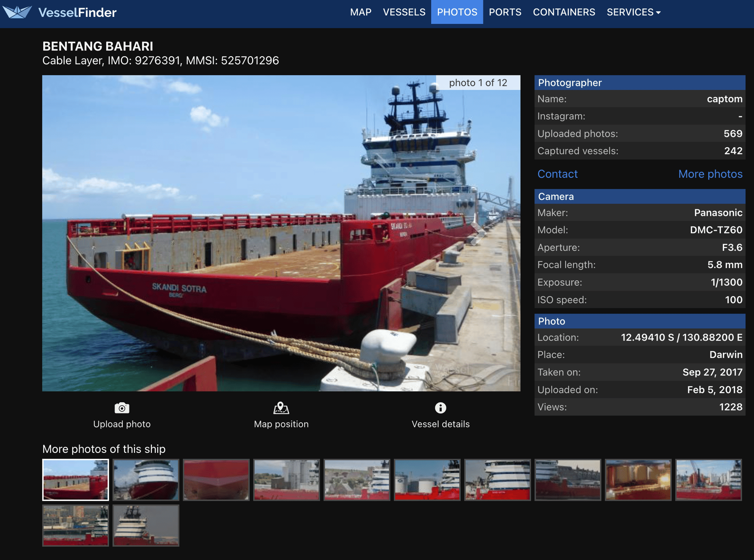Click the ISO speed value 100
Image resolution: width=754 pixels, height=560 pixels.
pyautogui.click(x=734, y=300)
